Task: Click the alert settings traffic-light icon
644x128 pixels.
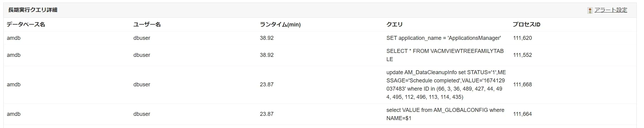Action: (x=590, y=11)
